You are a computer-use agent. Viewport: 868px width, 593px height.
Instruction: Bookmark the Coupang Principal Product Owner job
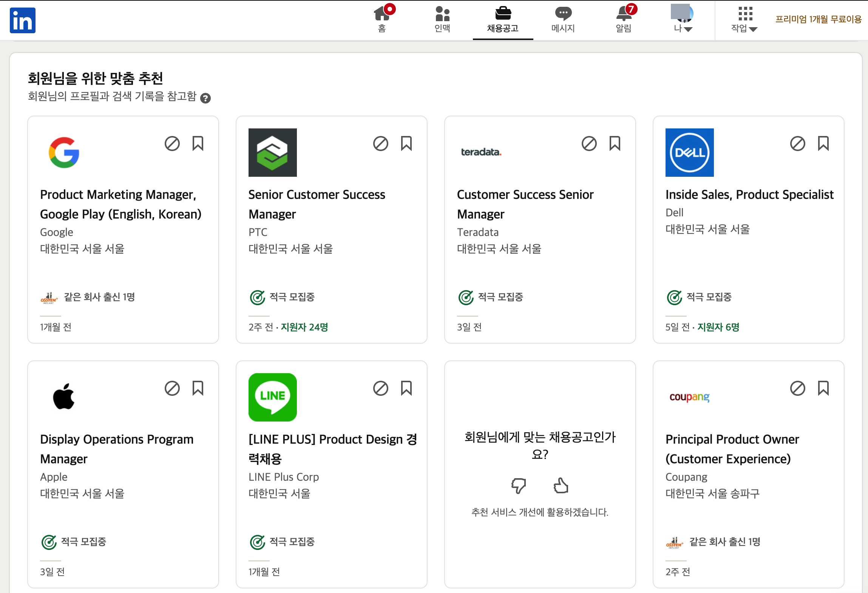click(x=823, y=388)
